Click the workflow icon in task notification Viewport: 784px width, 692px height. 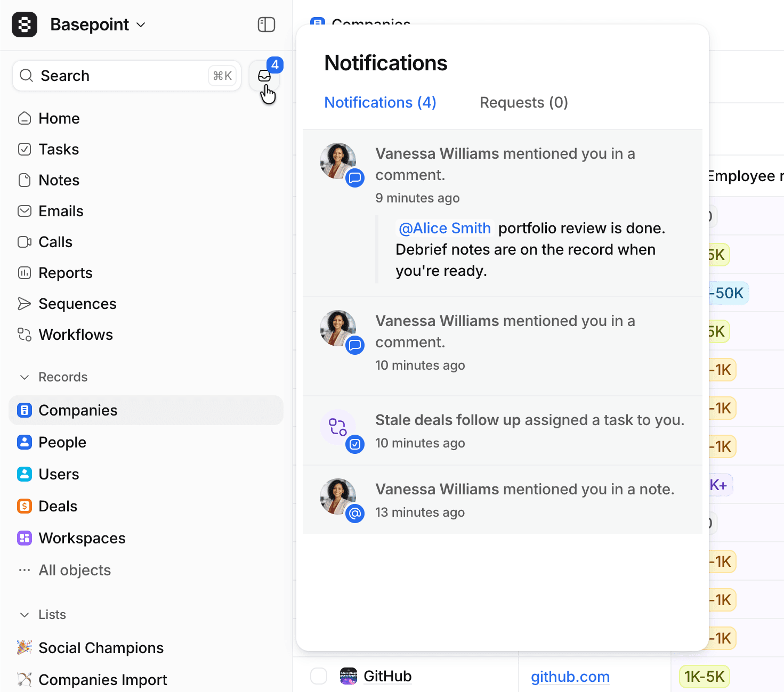338,427
